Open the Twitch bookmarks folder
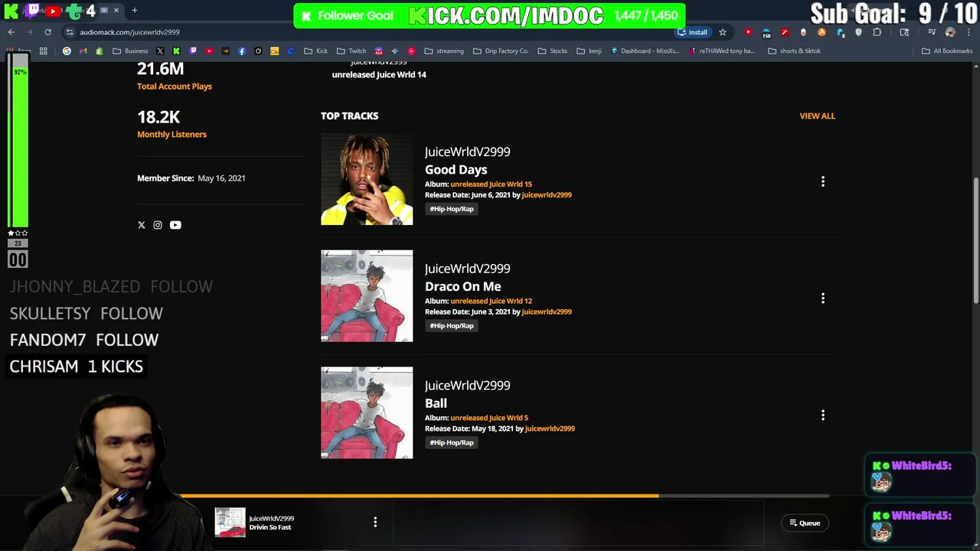The height and width of the screenshot is (551, 980). point(352,51)
